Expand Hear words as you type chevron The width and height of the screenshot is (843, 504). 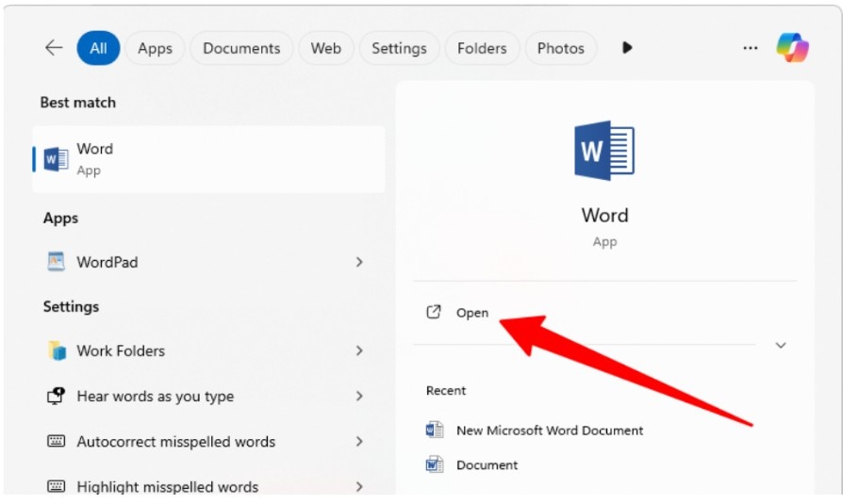[359, 396]
